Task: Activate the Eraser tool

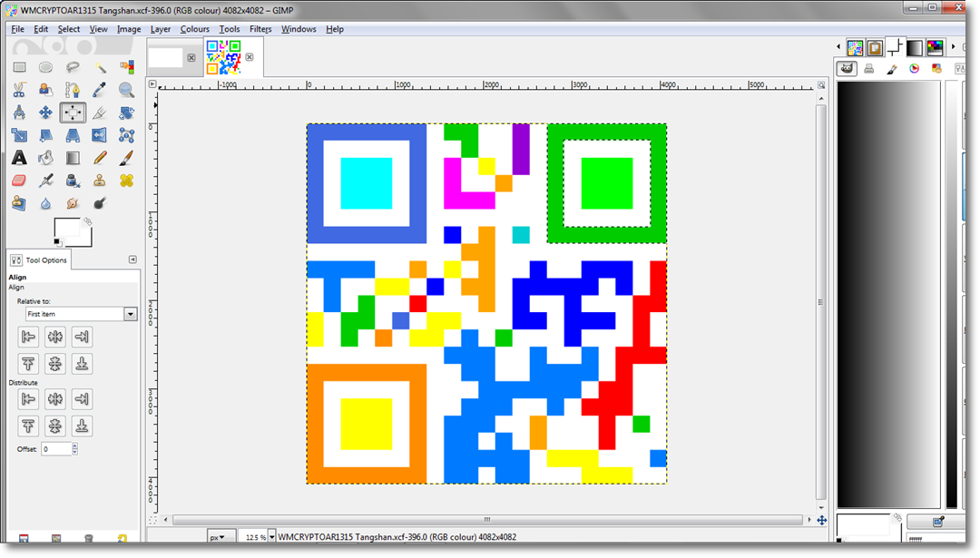Action: pos(19,181)
